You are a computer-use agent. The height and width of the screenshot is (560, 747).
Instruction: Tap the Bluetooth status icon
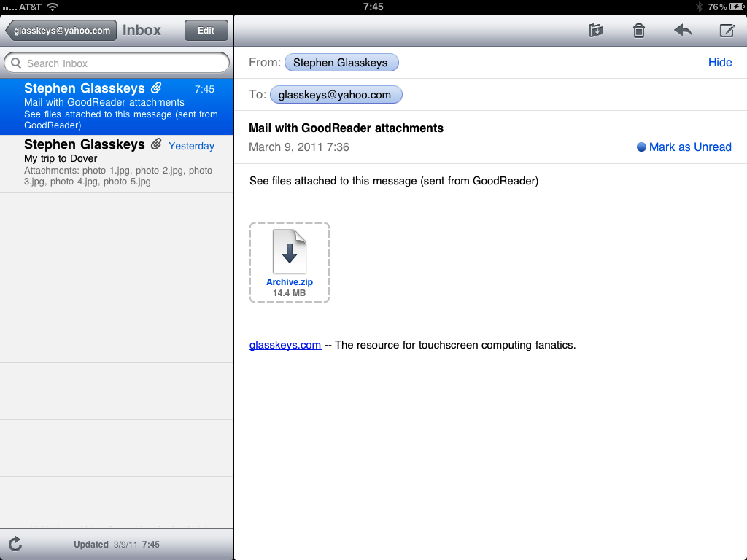(x=698, y=7)
